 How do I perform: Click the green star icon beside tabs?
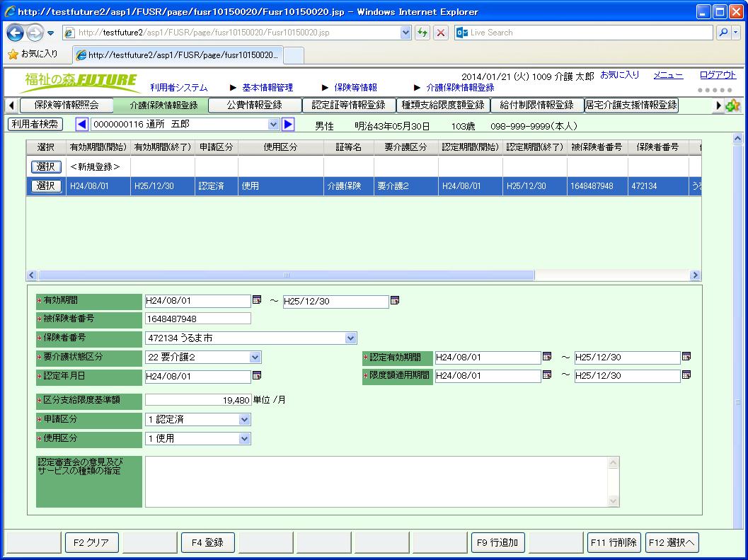(x=732, y=105)
